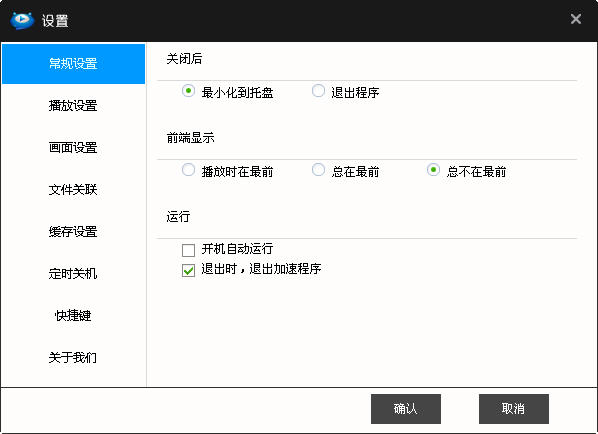Select 播放时在最前 radio option
Image resolution: width=598 pixels, height=434 pixels.
tap(188, 170)
